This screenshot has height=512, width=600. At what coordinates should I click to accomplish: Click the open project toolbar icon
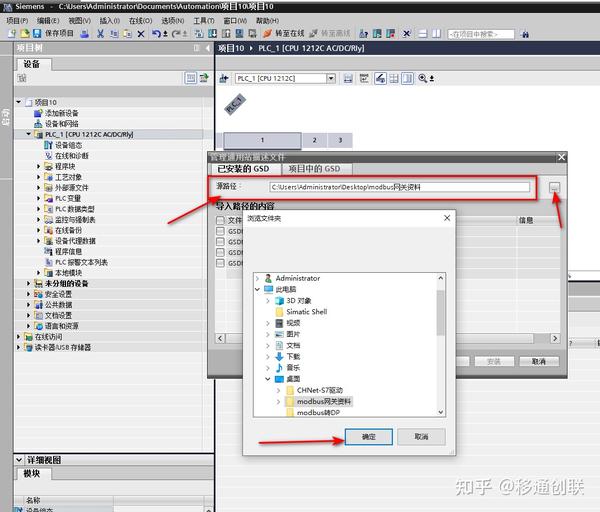[24, 34]
